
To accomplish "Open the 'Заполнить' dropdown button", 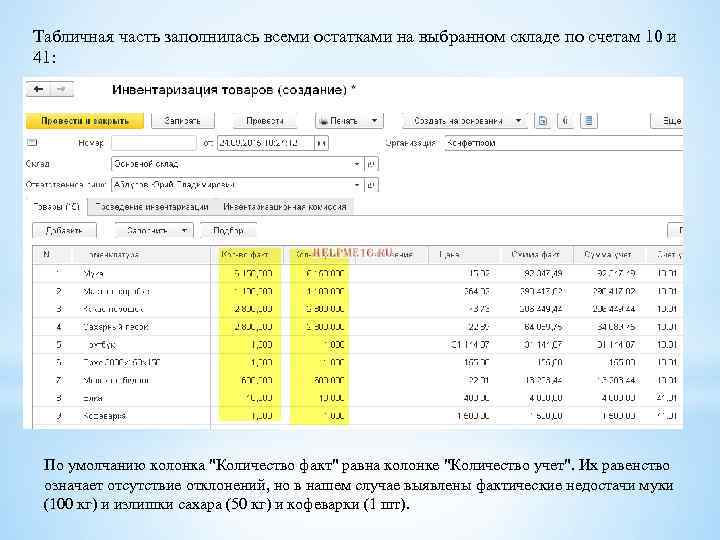I will click(154, 231).
